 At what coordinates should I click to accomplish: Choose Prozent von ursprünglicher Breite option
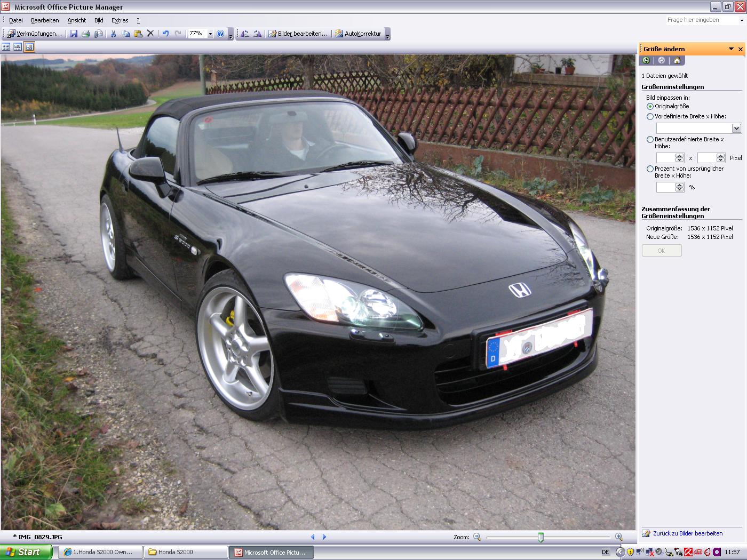[x=650, y=169]
